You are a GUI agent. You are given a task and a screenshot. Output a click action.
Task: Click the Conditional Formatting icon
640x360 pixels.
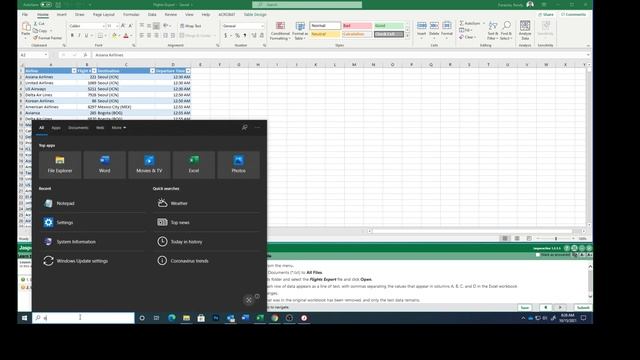(280, 26)
